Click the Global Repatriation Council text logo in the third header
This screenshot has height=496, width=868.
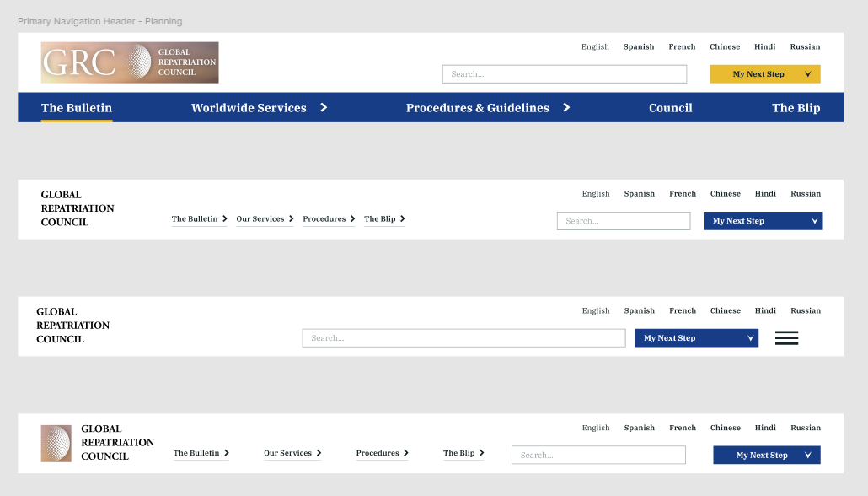pyautogui.click(x=73, y=326)
